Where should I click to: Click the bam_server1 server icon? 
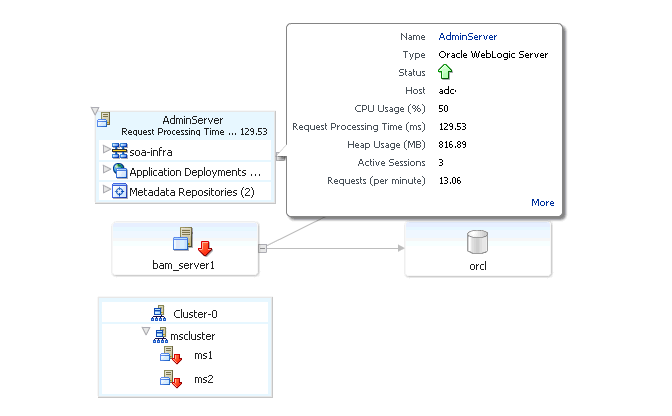183,239
